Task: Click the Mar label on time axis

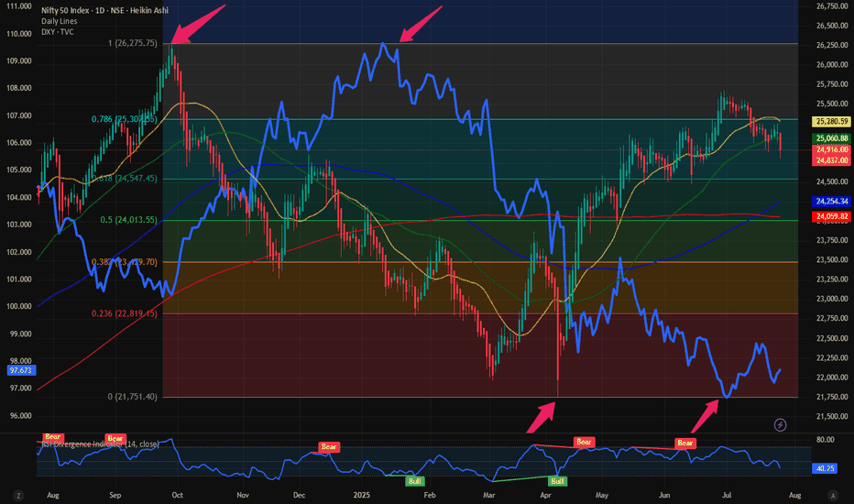Action: point(489,495)
